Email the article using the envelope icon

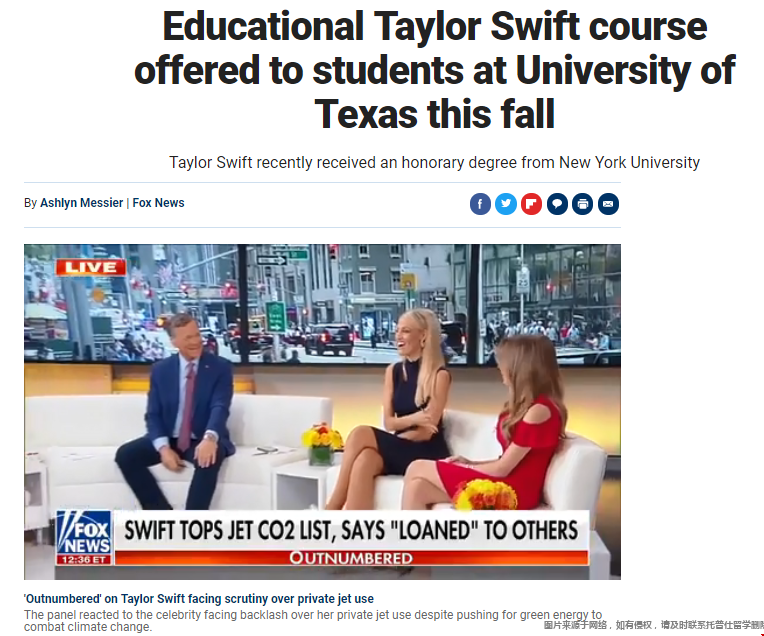tap(608, 204)
